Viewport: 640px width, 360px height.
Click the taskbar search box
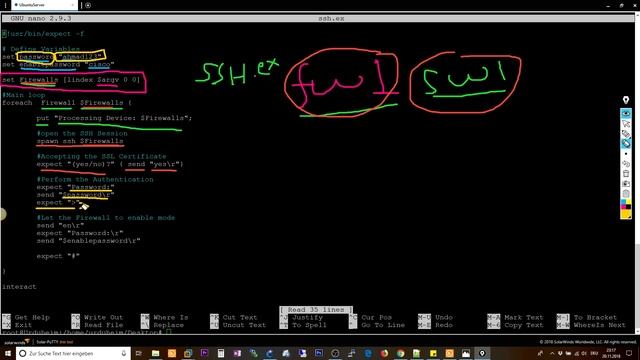(73, 353)
